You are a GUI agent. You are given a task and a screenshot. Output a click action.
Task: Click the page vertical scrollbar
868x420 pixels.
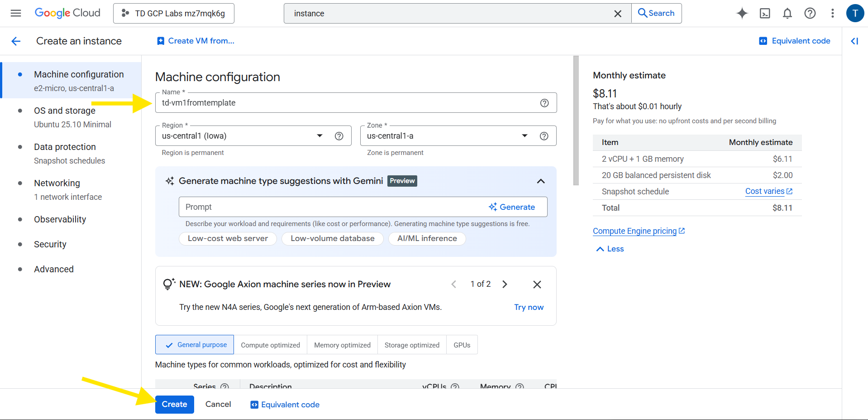tap(576, 121)
